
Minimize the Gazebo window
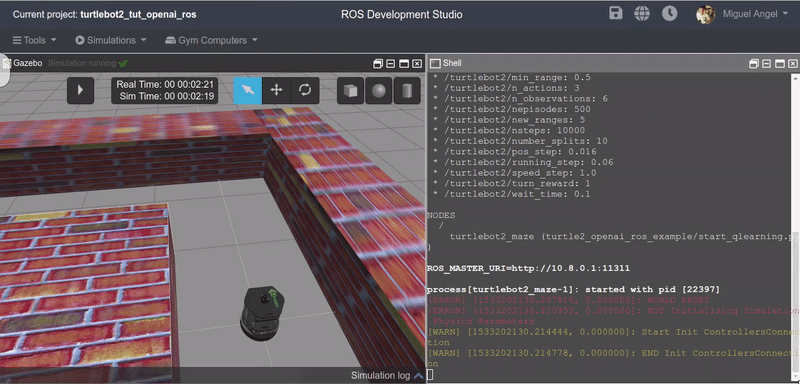click(x=391, y=63)
